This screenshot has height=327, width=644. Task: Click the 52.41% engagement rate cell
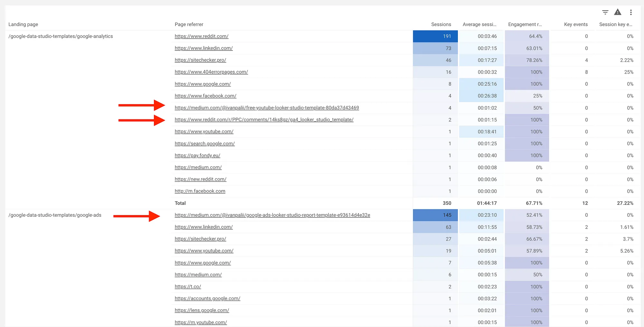click(527, 215)
